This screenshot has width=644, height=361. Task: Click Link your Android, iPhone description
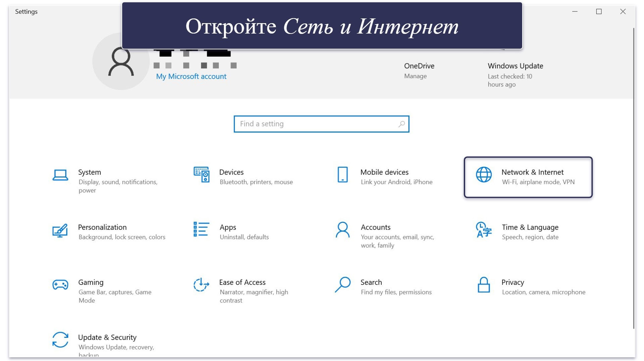396,182
